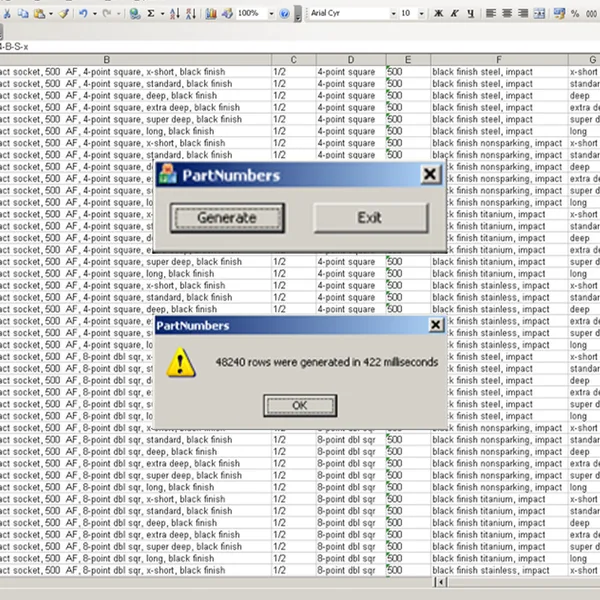Open Excel Help question mark
Viewport: 600px width, 600px height.
point(284,14)
